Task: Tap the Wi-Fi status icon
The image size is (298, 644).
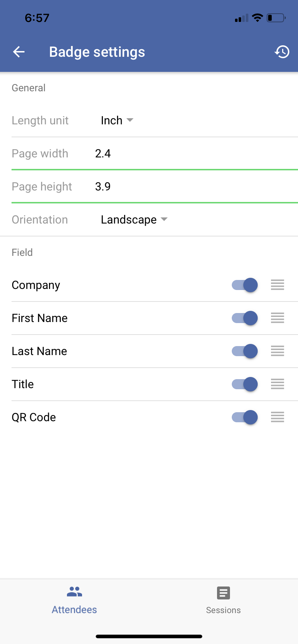Action: pyautogui.click(x=257, y=18)
